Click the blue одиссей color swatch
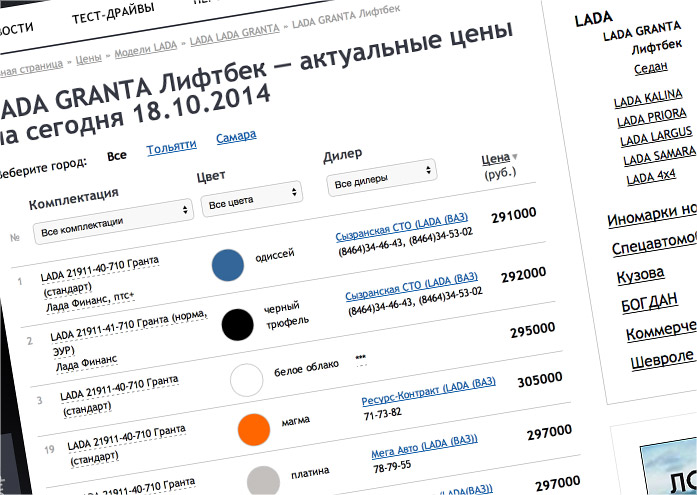Viewport: 697px width, 495px height. click(x=228, y=265)
